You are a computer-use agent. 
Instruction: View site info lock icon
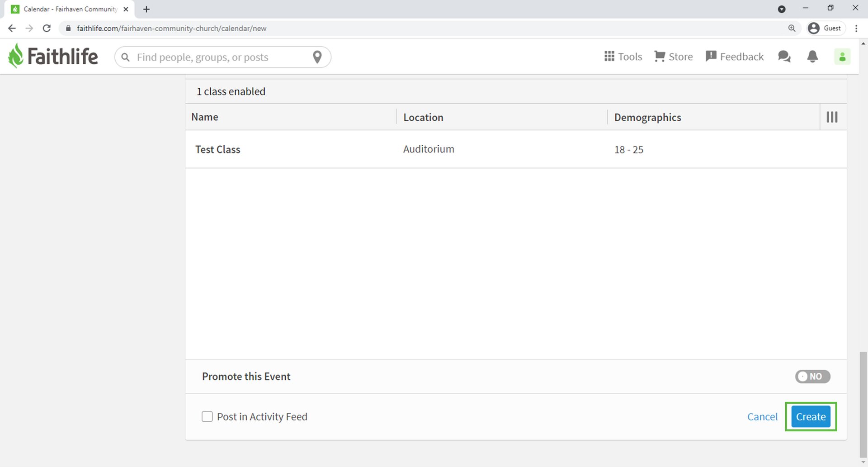click(68, 28)
